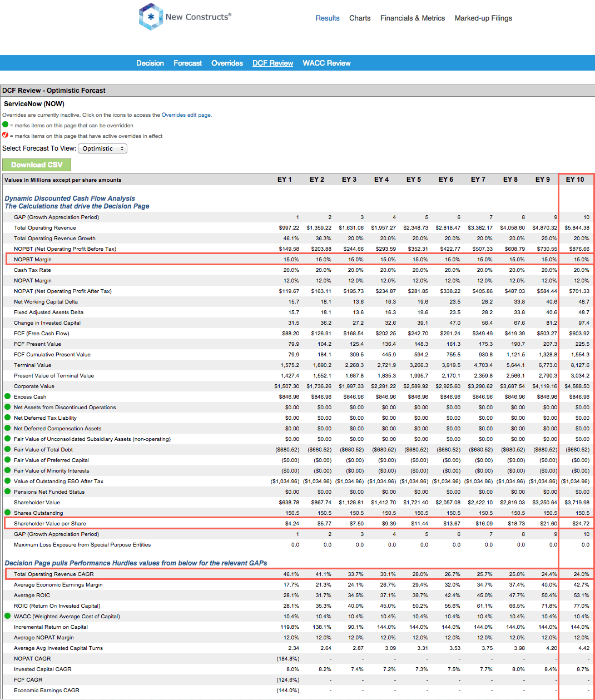595x700 pixels.
Task: Click the Economic Earnings CAGR label
Action: point(47,690)
